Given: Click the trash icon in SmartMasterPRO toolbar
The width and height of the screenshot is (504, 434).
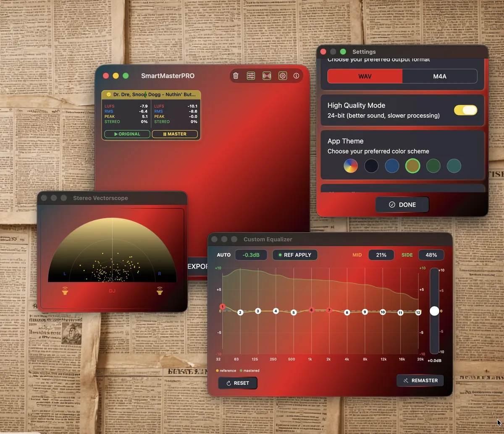Looking at the screenshot, I should [x=236, y=76].
